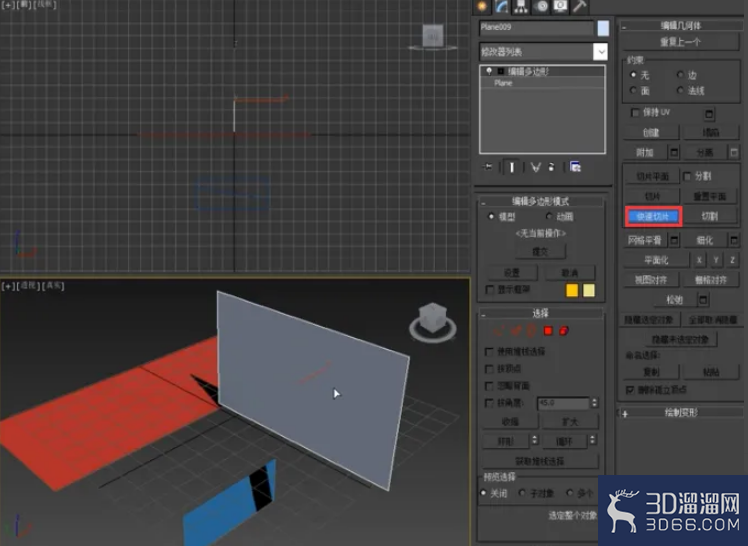The image size is (748, 546).
Task: Select the 模型 mode radio
Action: click(x=491, y=216)
